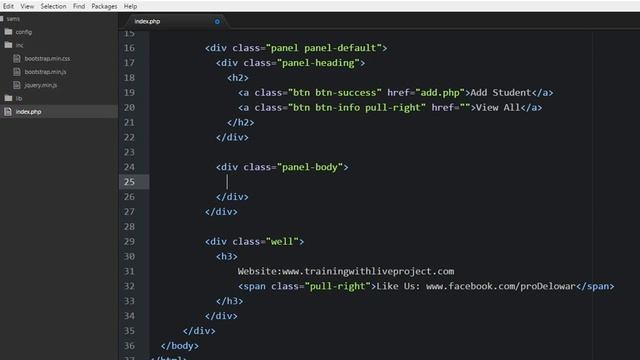
Task: Click the "btn btn-success" class string
Action: [335, 93]
